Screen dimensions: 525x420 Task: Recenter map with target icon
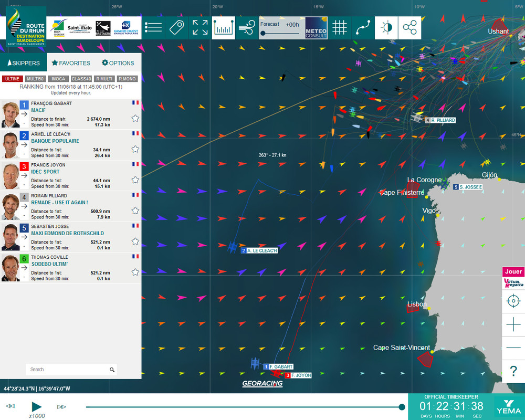(513, 301)
